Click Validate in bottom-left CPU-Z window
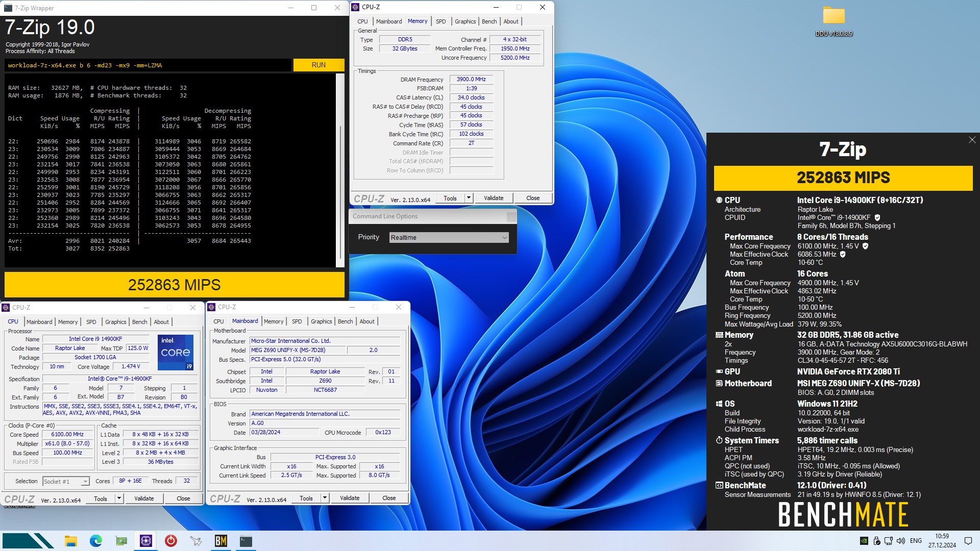 click(144, 498)
